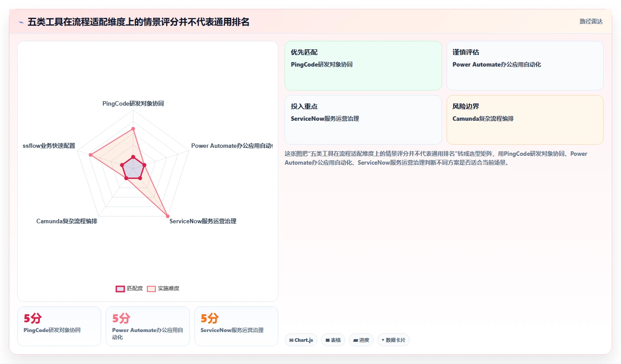
Task: Click the 5分 PingCode研发对象协同 stat card
Action: (59, 326)
